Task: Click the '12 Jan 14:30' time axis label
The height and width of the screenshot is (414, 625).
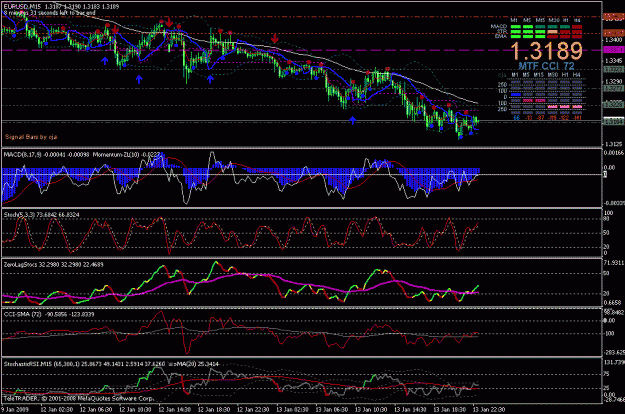Action: 174,409
